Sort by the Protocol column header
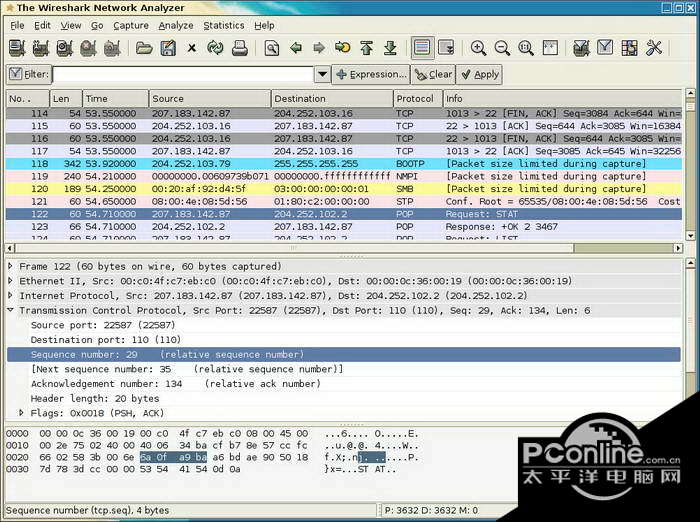The image size is (700, 522). (417, 98)
